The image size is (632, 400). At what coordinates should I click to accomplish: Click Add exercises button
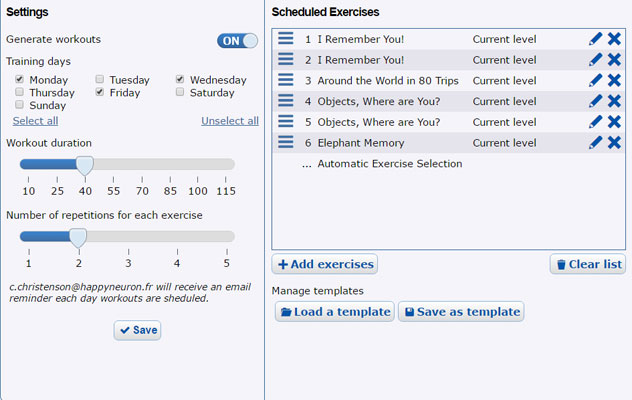click(x=325, y=264)
